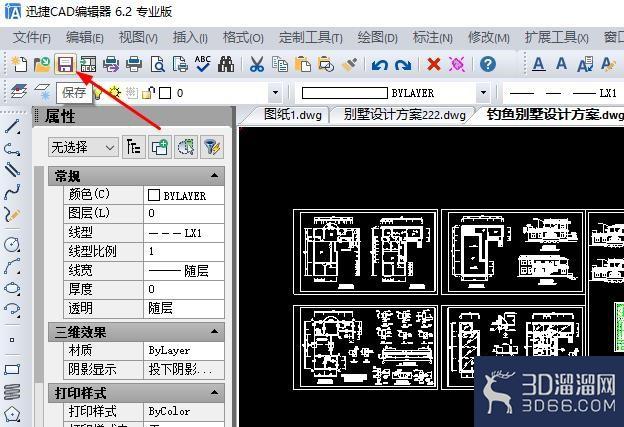Click the red X Delete icon
The width and height of the screenshot is (624, 427).
(x=434, y=64)
